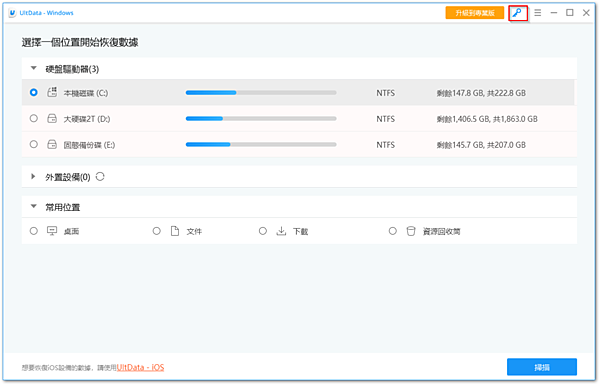Click the 資源回收筒 location label

441,231
